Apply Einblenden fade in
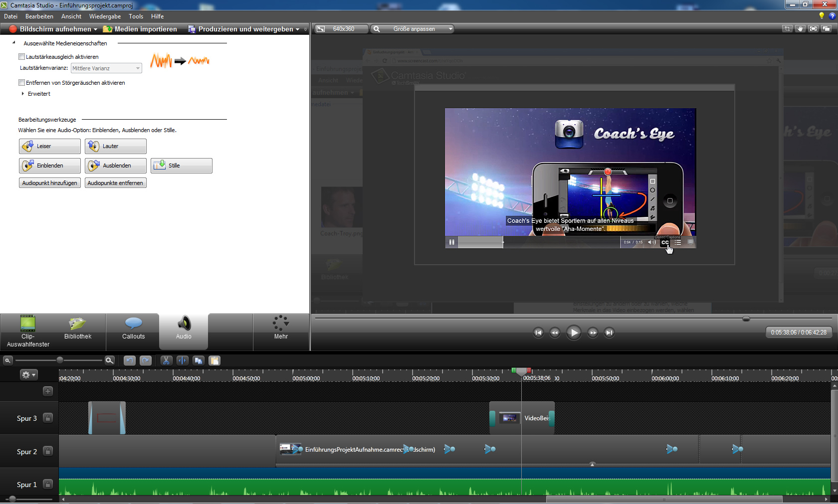Image resolution: width=838 pixels, height=504 pixels. (50, 166)
